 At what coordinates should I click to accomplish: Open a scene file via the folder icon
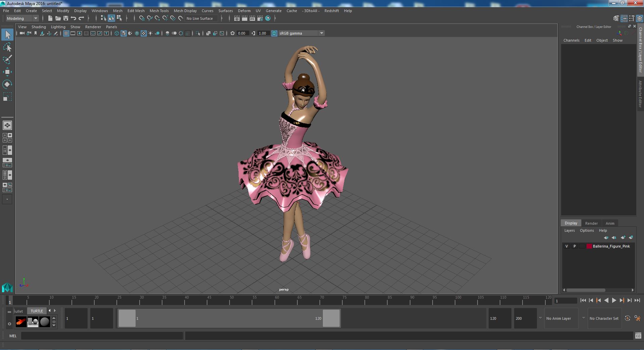click(x=58, y=18)
